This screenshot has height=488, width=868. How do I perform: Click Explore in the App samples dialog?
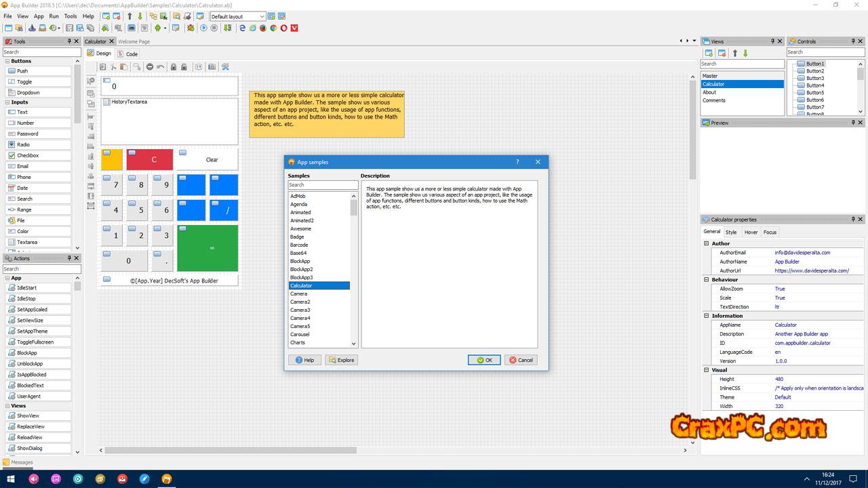[341, 360]
